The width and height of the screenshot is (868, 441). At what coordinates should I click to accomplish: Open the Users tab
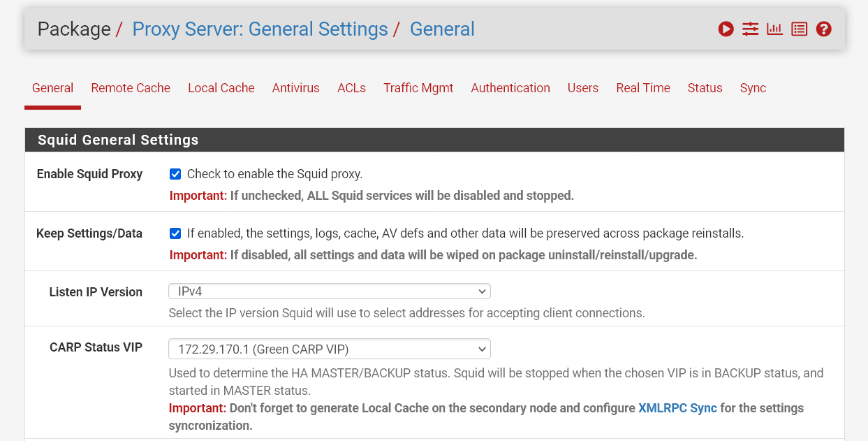(x=582, y=88)
